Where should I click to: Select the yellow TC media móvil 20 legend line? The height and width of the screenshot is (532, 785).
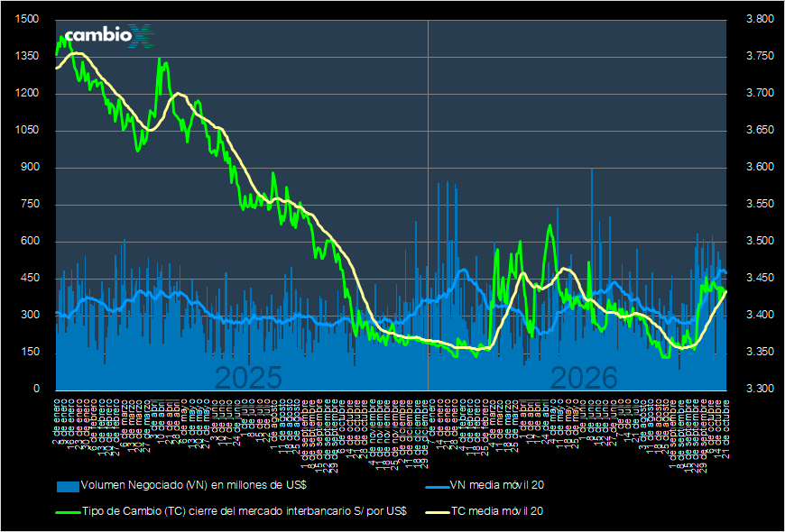pyautogui.click(x=437, y=511)
